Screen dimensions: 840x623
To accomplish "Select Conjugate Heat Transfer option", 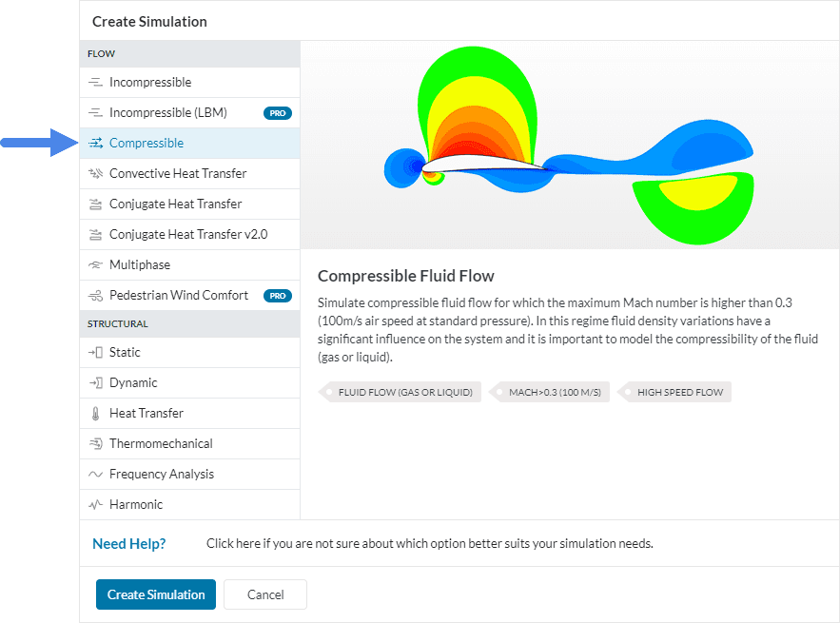I will [x=175, y=204].
